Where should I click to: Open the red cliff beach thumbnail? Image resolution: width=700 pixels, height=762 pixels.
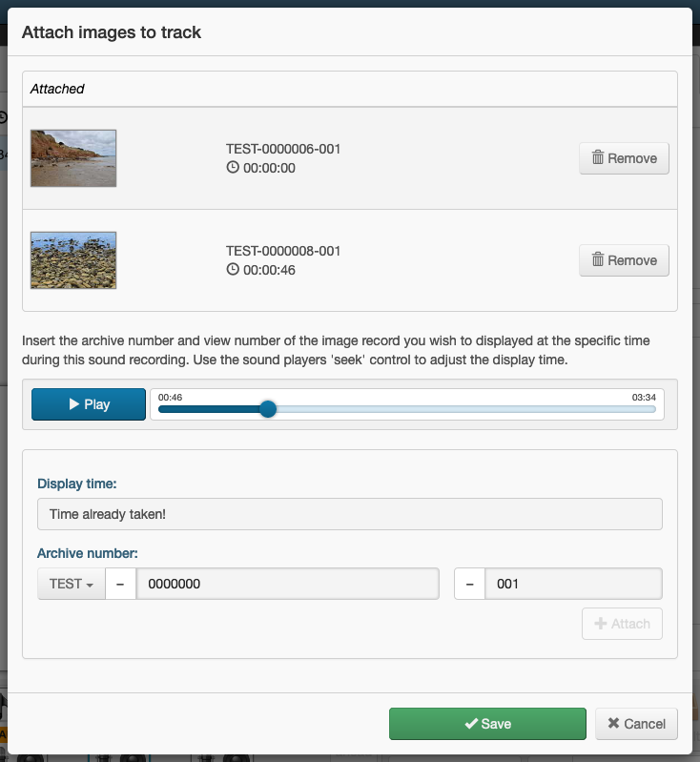pos(73,158)
